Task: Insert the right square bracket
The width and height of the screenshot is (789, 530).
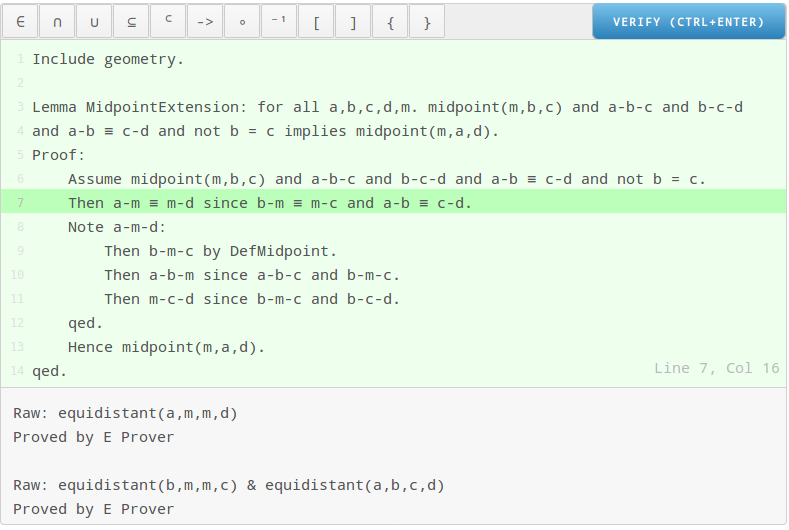Action: click(353, 22)
